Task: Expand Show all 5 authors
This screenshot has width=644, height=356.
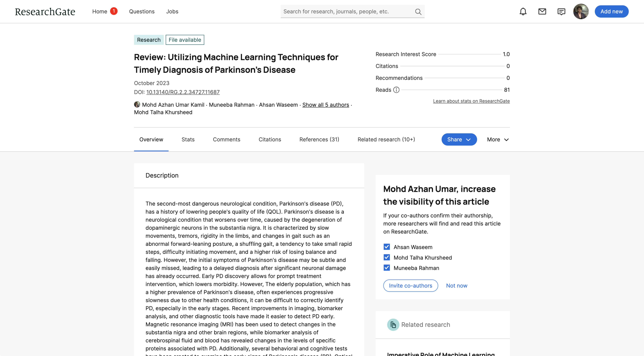Action: click(x=326, y=105)
